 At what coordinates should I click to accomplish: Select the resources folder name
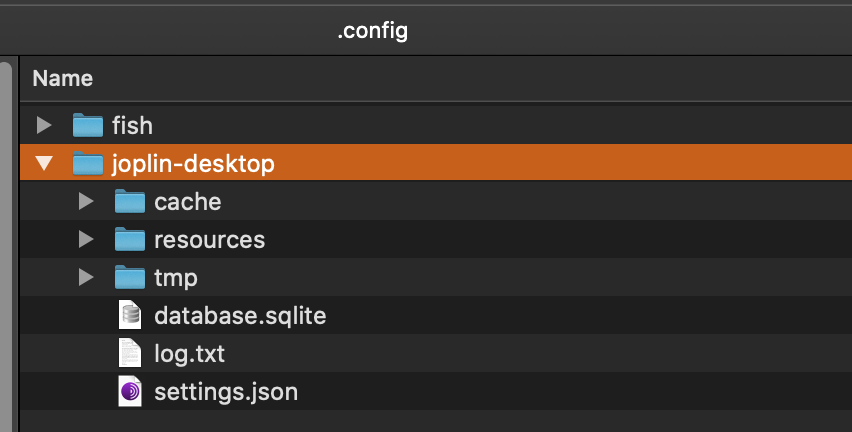[210, 240]
